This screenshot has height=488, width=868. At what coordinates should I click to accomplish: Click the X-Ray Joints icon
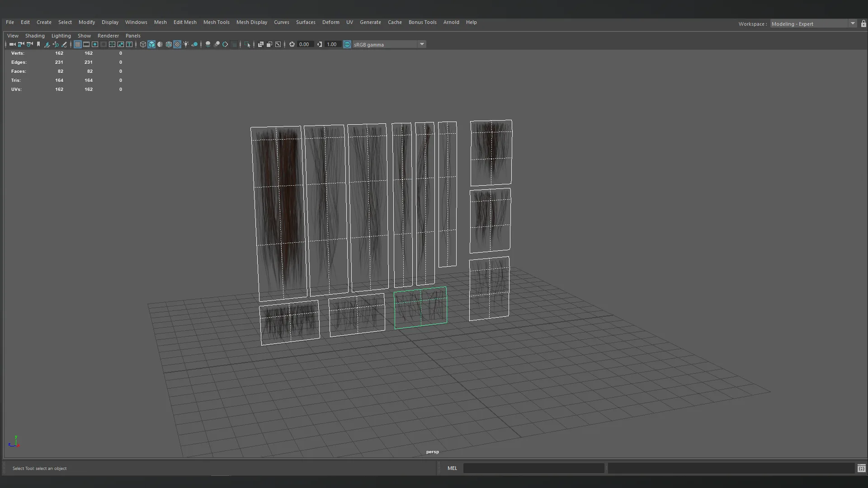pos(278,44)
